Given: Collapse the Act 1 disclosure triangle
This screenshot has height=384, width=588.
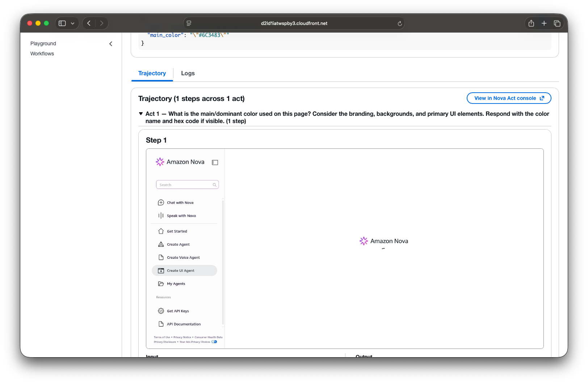Looking at the screenshot, I should pyautogui.click(x=141, y=114).
